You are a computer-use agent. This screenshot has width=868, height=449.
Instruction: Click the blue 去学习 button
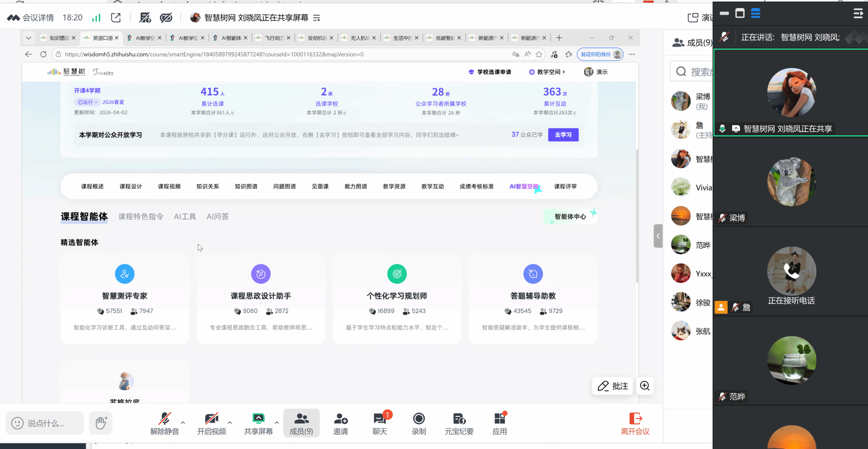coord(563,135)
